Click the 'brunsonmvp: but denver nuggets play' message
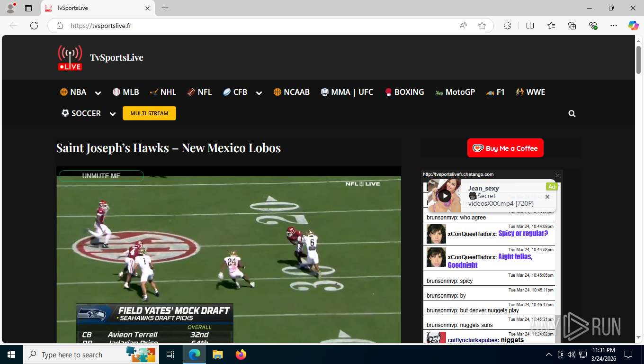This screenshot has width=644, height=364. (473, 310)
